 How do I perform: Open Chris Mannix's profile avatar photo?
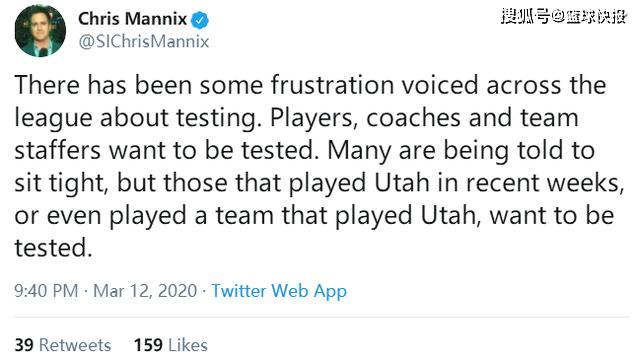point(40,31)
